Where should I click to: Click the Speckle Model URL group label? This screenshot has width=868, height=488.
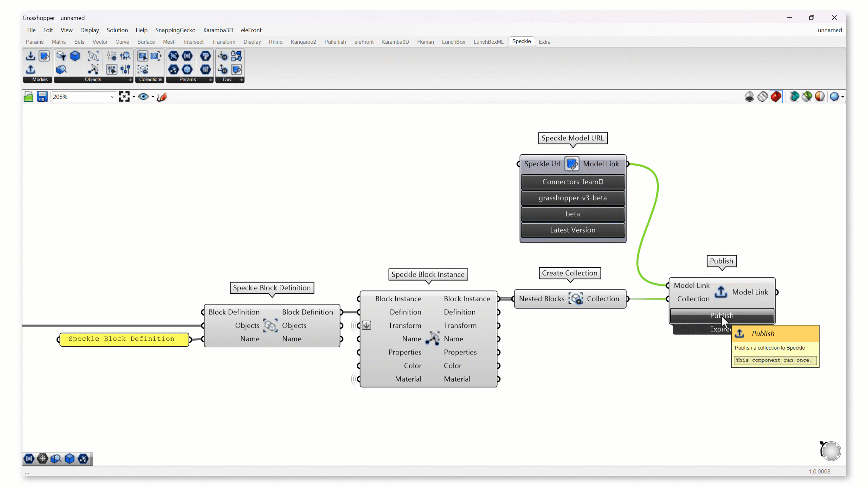[x=573, y=138]
